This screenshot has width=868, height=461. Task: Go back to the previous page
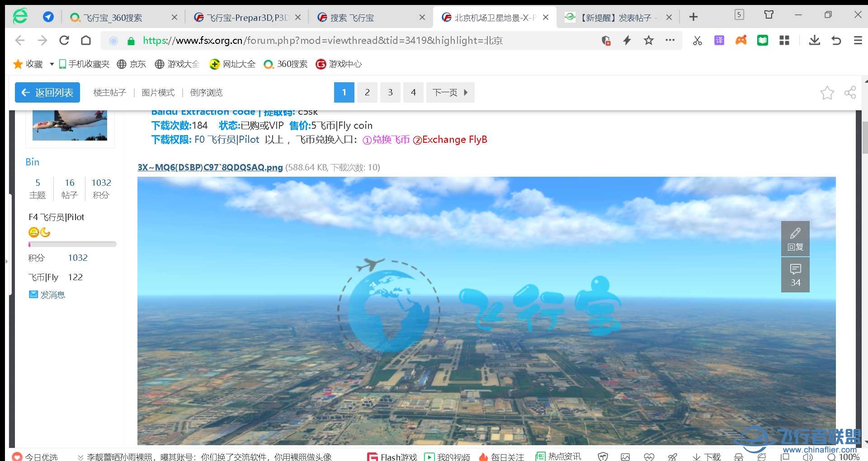coord(20,41)
